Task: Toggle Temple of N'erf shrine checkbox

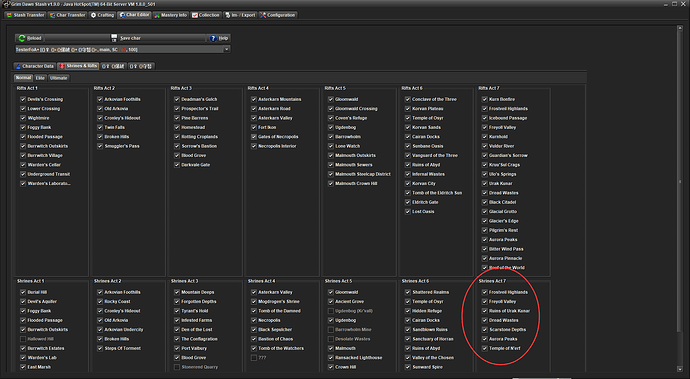Action: tap(485, 348)
